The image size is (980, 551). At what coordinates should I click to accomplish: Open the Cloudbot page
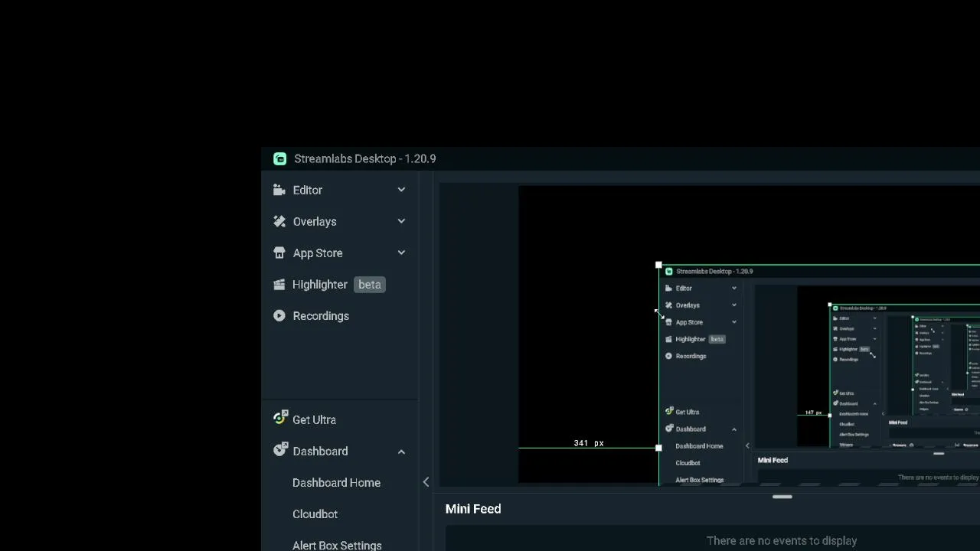point(315,514)
